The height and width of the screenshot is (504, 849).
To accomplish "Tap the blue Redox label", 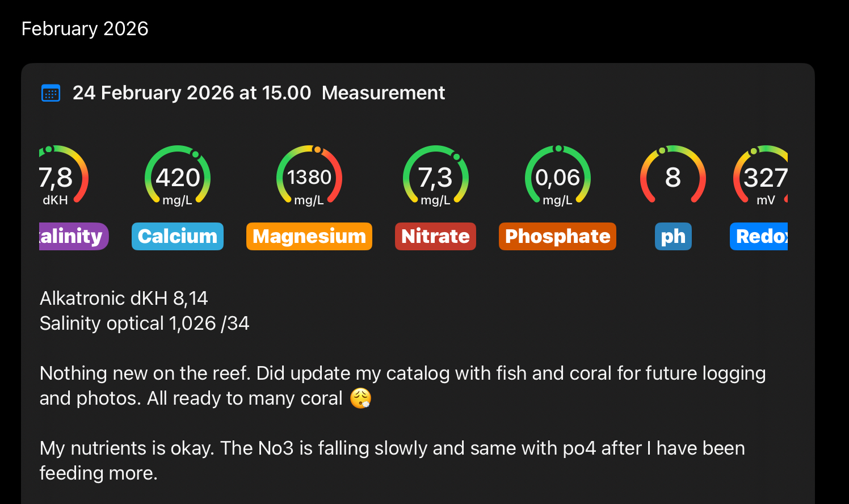I will 759,237.
